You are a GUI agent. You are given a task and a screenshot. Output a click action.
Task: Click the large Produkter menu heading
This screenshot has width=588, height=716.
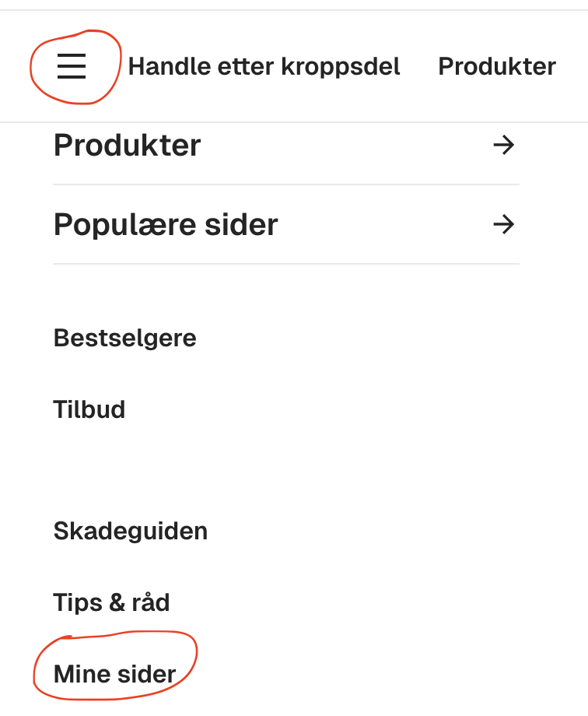click(x=128, y=146)
